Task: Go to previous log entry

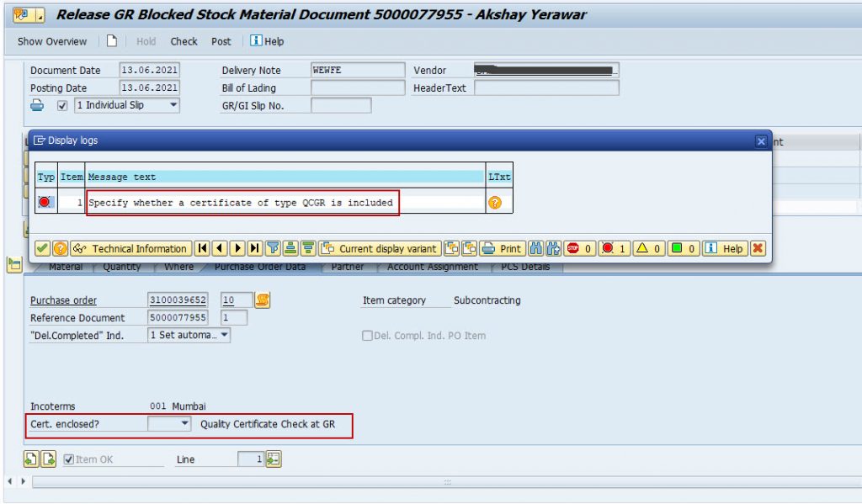Action: click(x=220, y=248)
